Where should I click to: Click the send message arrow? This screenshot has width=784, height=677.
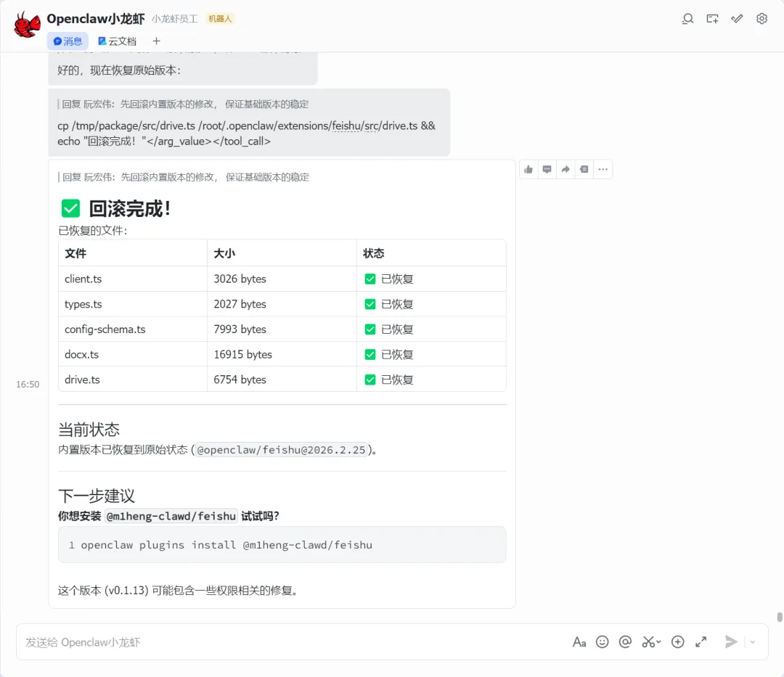731,642
